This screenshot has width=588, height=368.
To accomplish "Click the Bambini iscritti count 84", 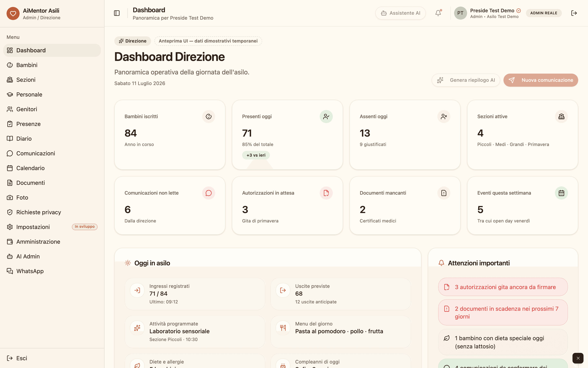I will pos(131,133).
